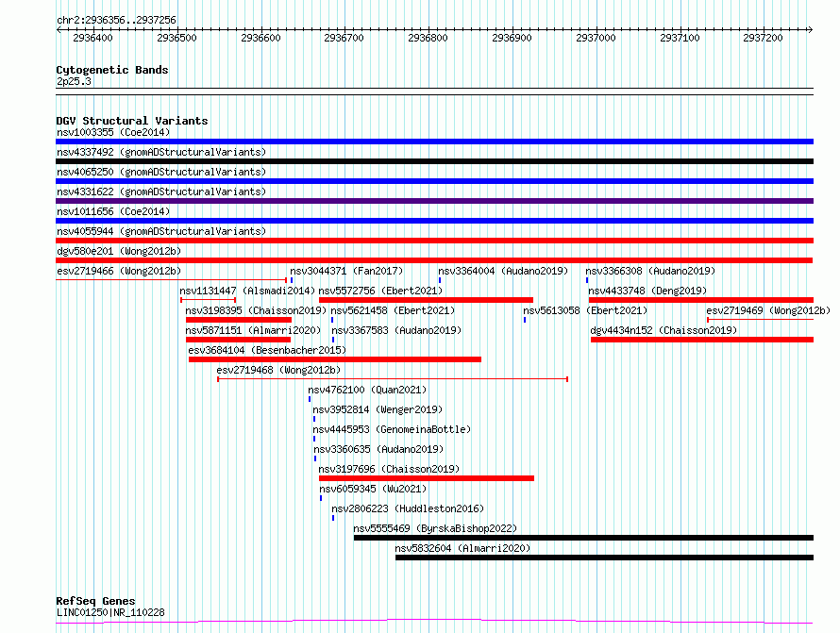This screenshot has height=633, width=840.
Task: Open esv2719469 (Wong2012b) variant
Action: pos(768,310)
